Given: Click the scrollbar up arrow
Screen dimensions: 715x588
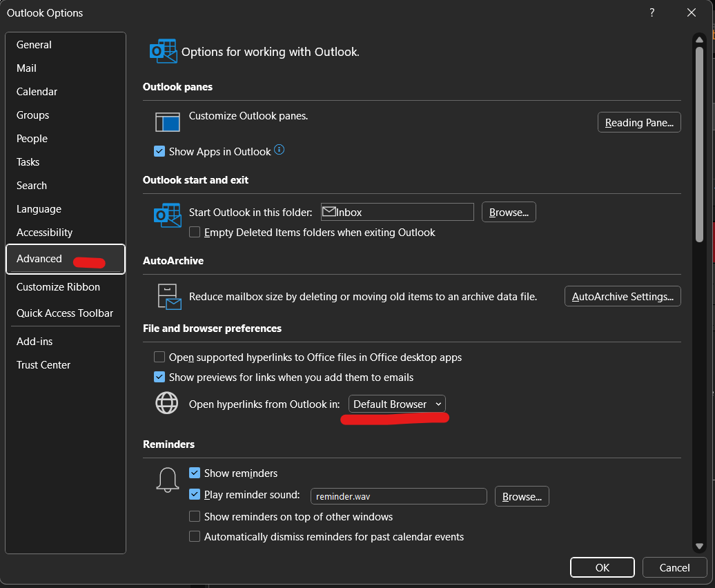Looking at the screenshot, I should (699, 39).
